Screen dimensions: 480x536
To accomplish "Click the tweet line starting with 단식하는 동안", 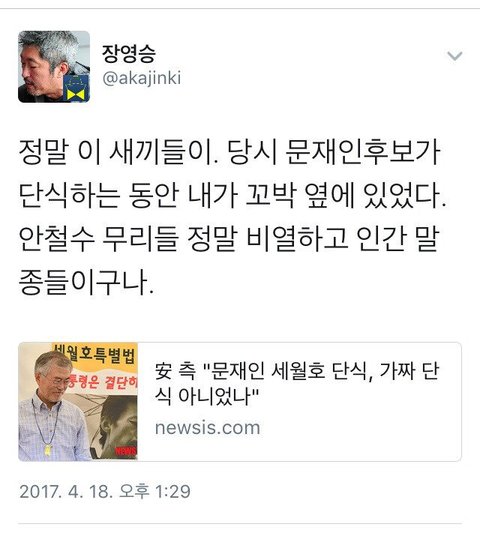I will coord(232,196).
